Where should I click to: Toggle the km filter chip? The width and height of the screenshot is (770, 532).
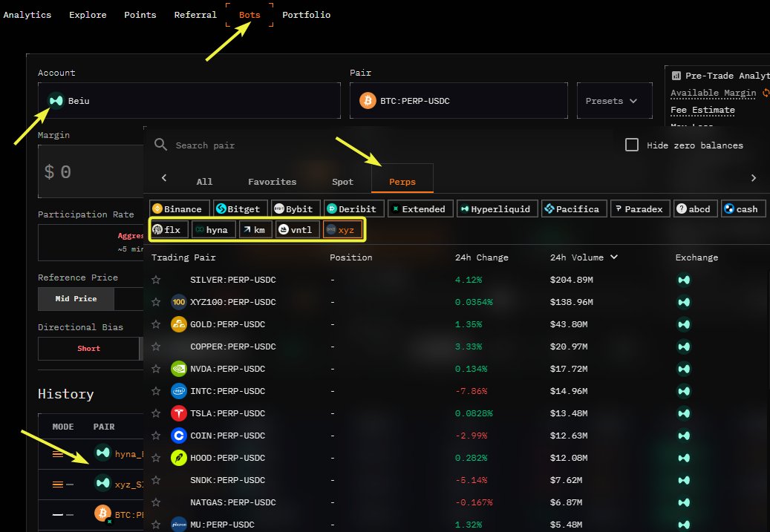255,230
